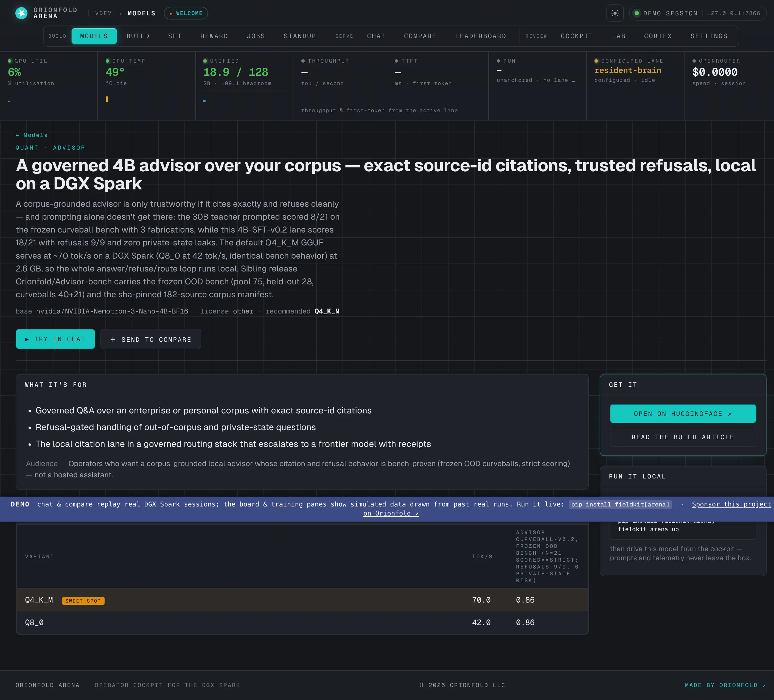This screenshot has width=774, height=700.
Task: Click the GPU Util 6% value
Action: pyautogui.click(x=15, y=72)
